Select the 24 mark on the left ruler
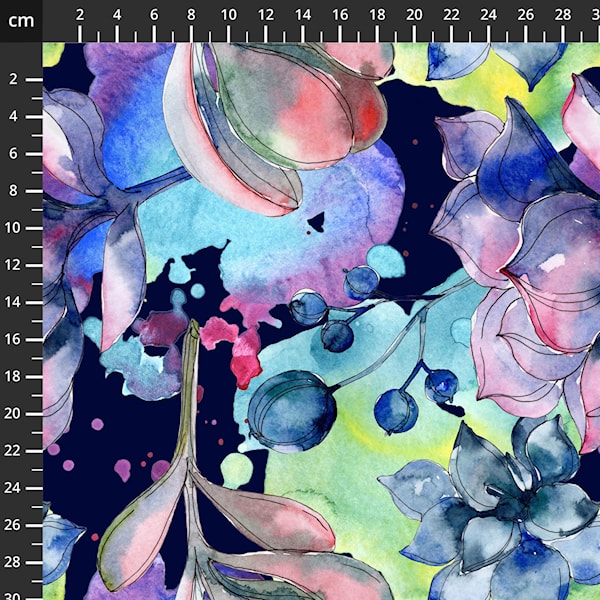 (13, 487)
